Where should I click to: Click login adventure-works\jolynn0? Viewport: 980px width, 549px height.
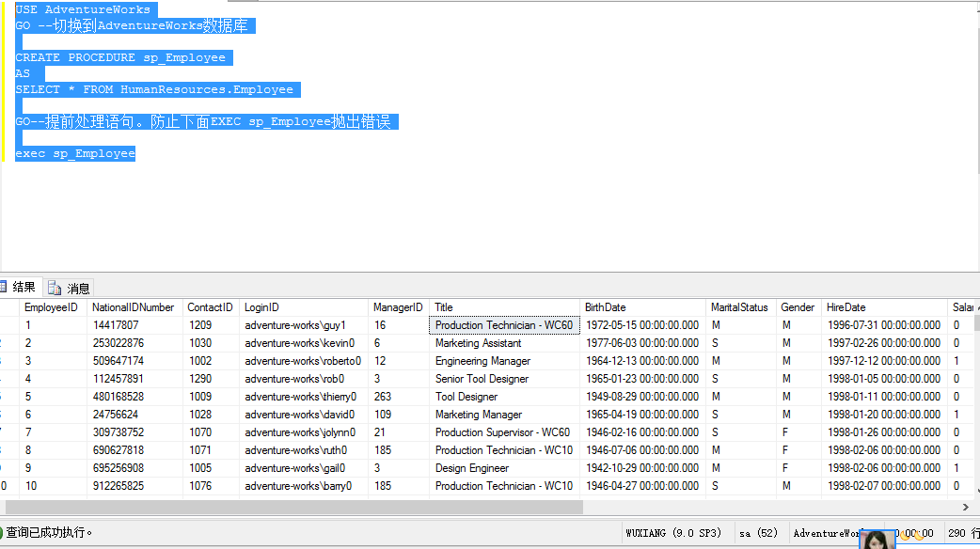[x=304, y=432]
